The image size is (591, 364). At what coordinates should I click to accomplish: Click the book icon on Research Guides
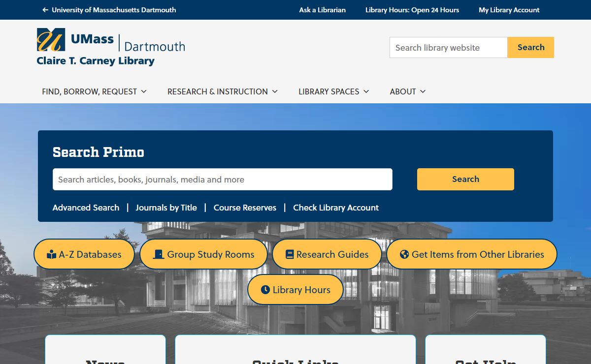coord(290,254)
